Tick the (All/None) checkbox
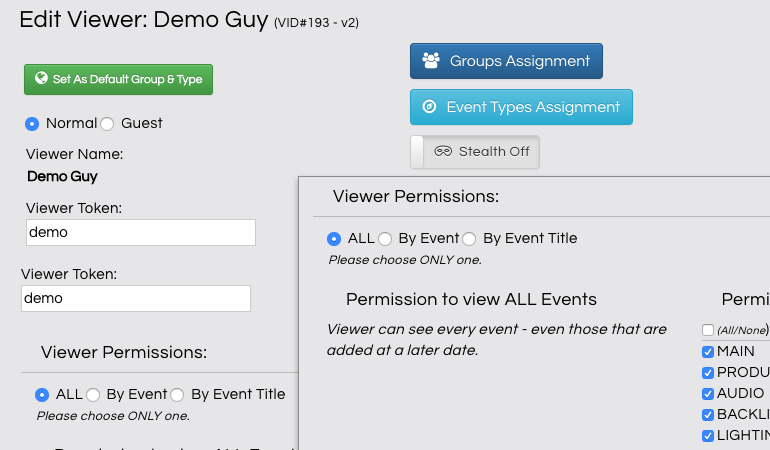The width and height of the screenshot is (770, 450). tap(708, 330)
